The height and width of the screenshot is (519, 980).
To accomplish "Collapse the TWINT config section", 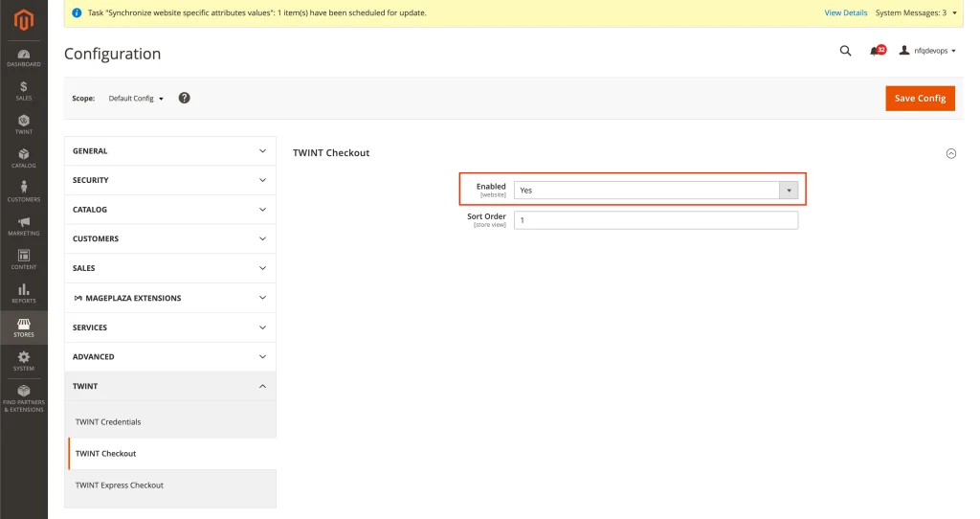I will pyautogui.click(x=170, y=387).
